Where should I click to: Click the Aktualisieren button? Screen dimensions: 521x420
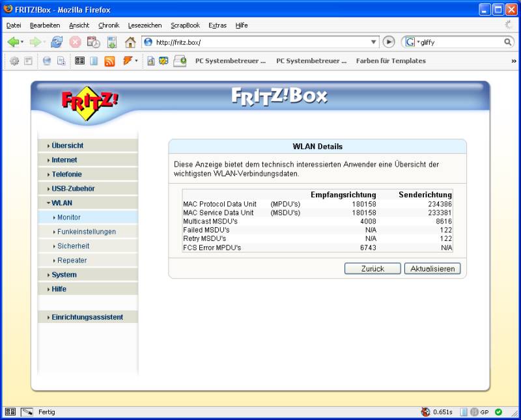coord(432,268)
